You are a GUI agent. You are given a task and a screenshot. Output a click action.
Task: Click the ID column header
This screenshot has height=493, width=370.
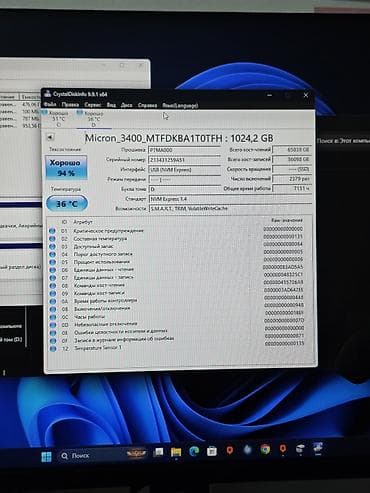tap(64, 222)
